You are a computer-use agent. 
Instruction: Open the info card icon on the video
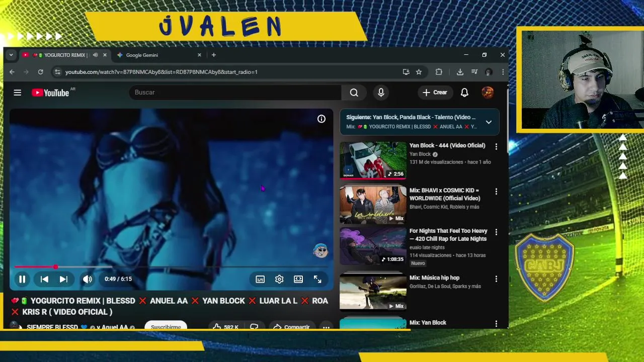(x=321, y=119)
